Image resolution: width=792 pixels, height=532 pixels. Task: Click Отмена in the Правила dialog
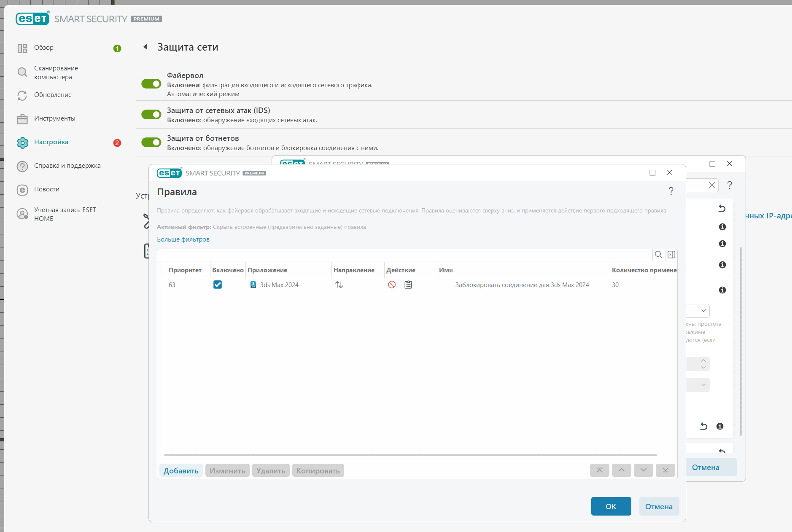pyautogui.click(x=659, y=506)
